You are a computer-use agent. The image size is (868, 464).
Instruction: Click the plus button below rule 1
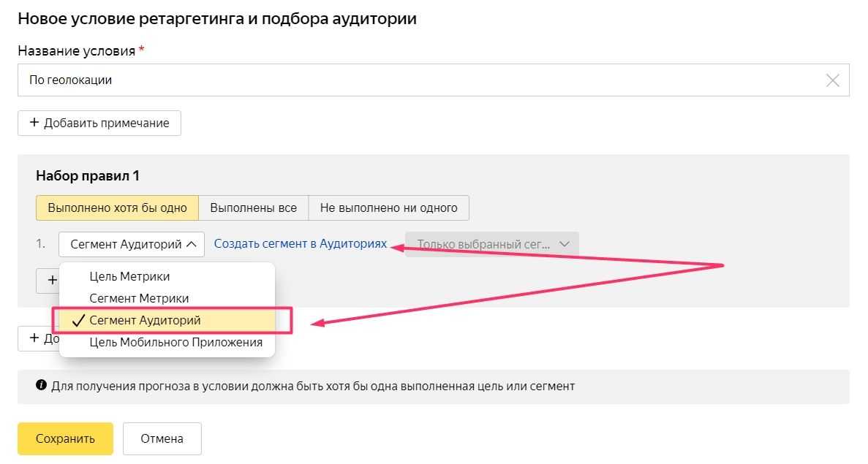pos(48,280)
